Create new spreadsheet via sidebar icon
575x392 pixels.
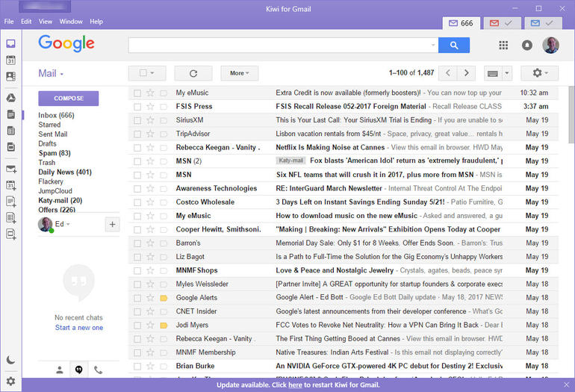click(x=11, y=218)
